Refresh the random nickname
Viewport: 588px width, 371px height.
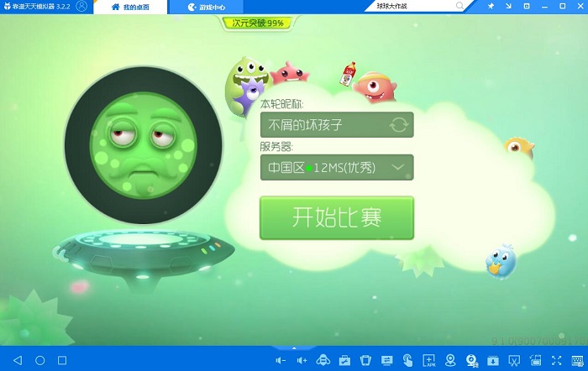coord(398,125)
